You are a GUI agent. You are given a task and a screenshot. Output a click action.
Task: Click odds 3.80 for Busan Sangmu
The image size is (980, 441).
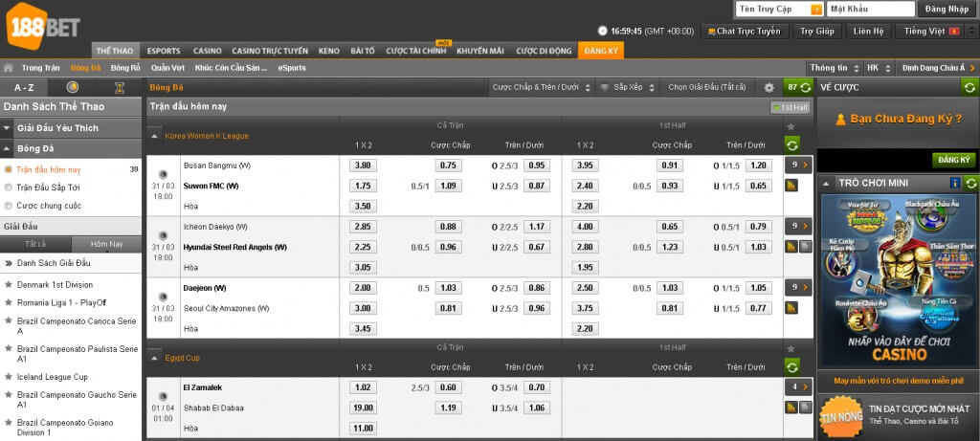pos(363,165)
